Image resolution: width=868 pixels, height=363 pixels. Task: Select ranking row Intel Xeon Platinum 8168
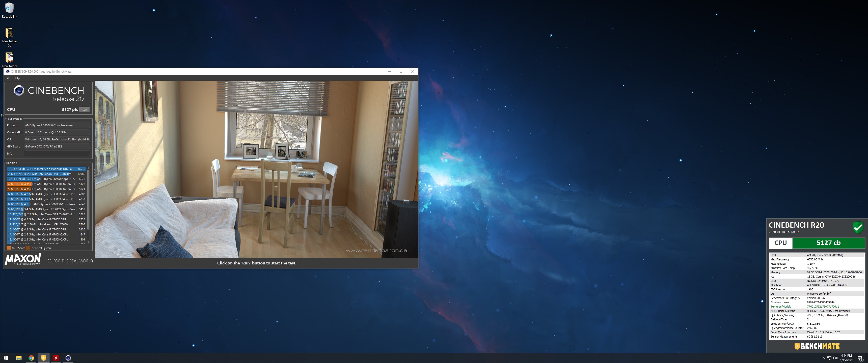(x=46, y=169)
